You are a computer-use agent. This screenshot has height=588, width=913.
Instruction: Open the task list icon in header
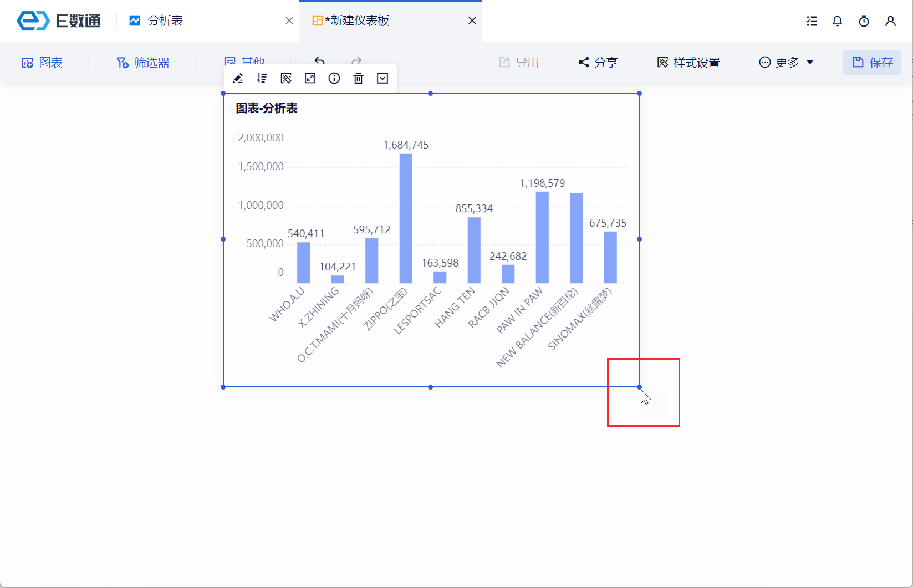click(x=812, y=21)
